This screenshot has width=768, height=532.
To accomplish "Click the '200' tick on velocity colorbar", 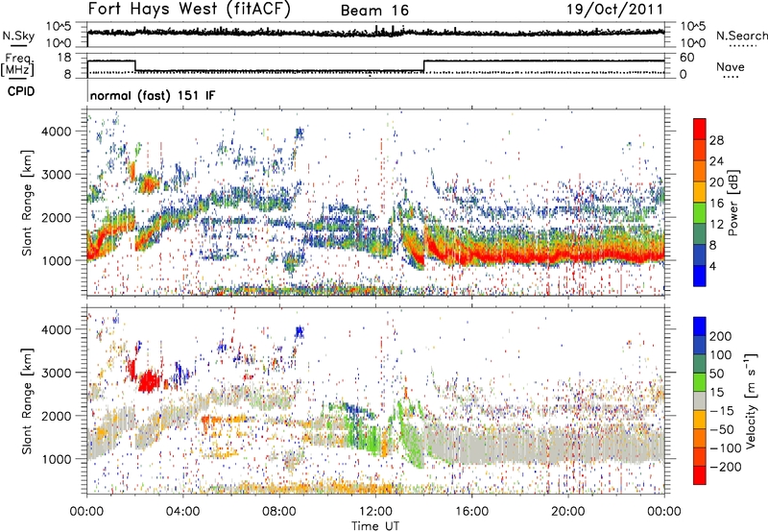I will click(721, 336).
